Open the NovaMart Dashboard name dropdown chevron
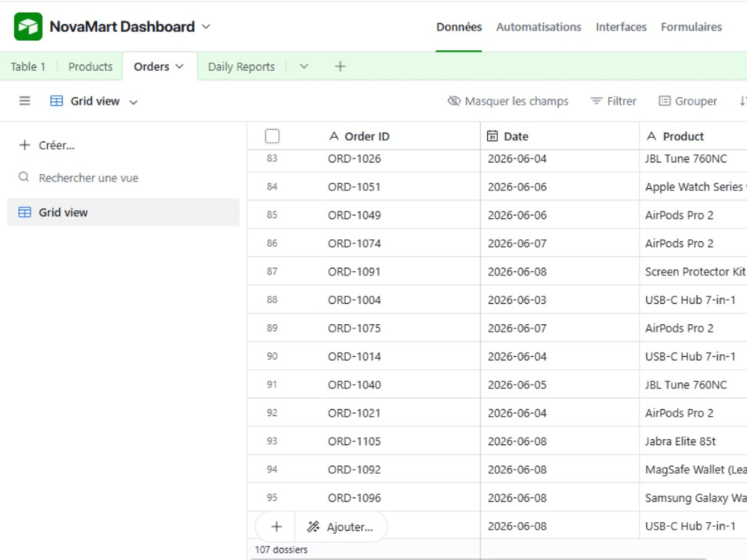 (206, 27)
